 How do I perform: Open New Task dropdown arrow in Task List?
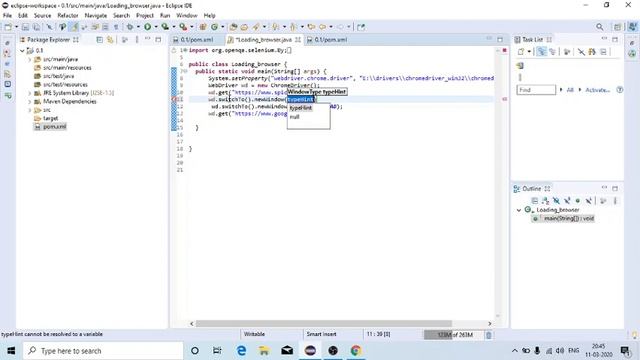pyautogui.click(x=529, y=52)
